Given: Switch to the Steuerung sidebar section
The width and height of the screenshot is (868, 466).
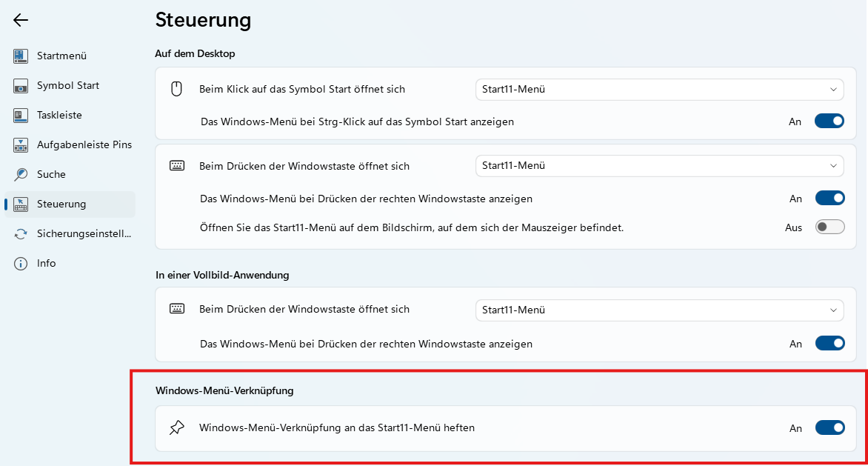Looking at the screenshot, I should (x=61, y=204).
